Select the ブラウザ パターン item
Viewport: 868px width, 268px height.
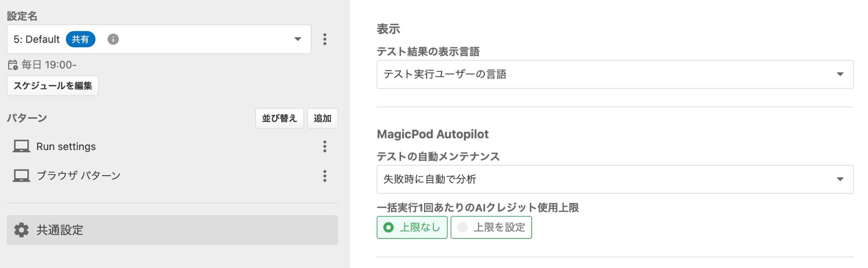78,176
